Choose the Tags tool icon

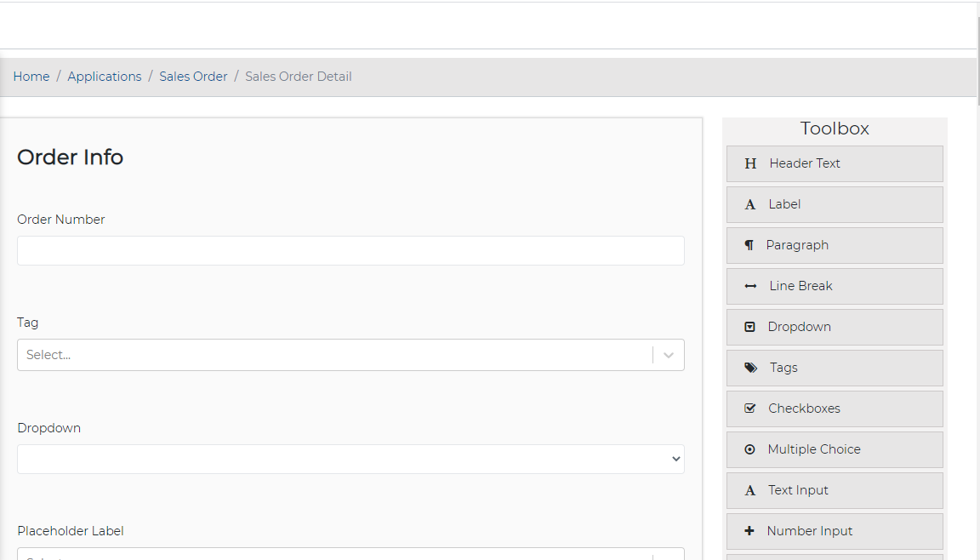[749, 368]
